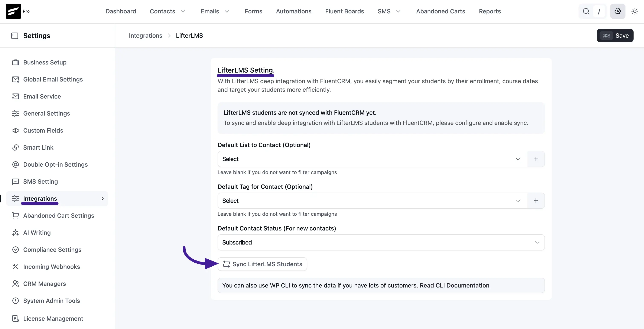
Task: Click the slash shortcut key icon
Action: 599,11
